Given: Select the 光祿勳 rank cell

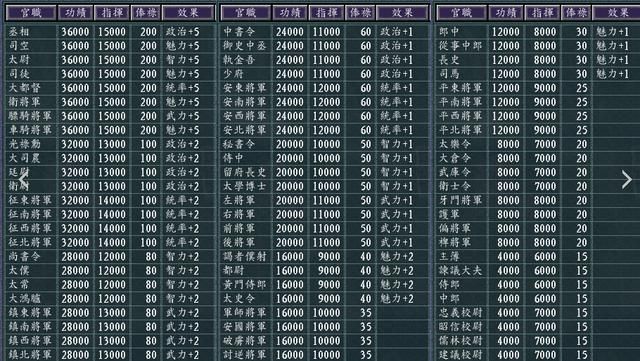Looking at the screenshot, I should click(24, 144).
